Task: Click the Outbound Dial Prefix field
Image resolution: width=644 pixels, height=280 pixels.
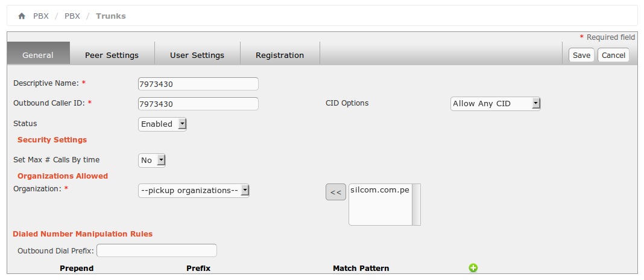Action: 156,250
